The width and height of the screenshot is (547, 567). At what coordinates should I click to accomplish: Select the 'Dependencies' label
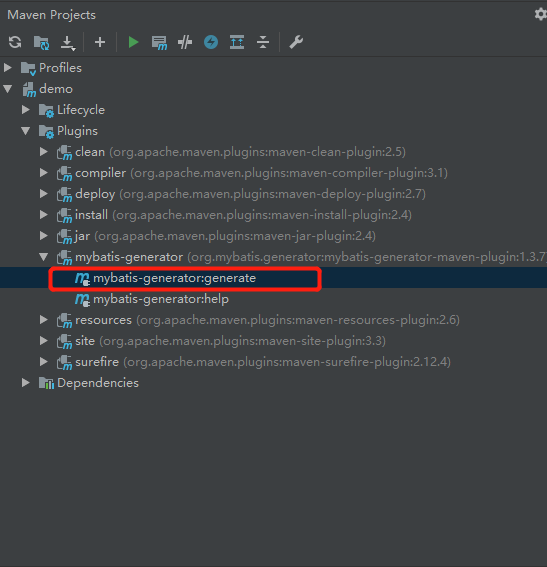98,383
